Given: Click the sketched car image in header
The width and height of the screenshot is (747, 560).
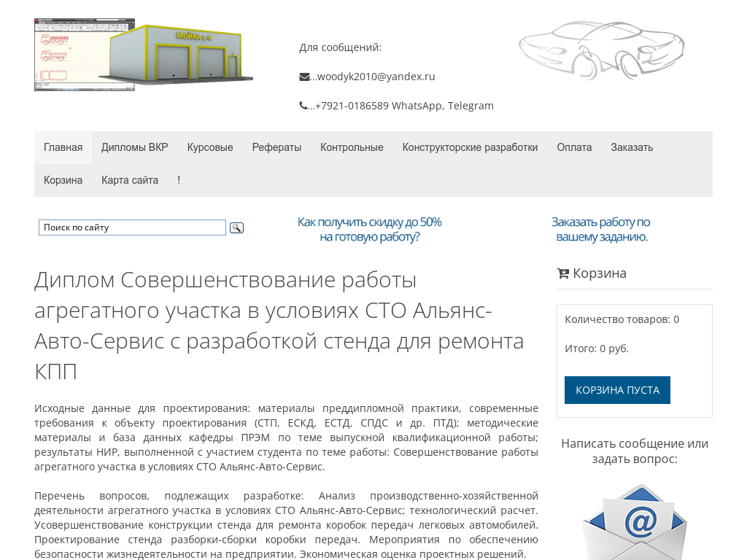Looking at the screenshot, I should (601, 50).
